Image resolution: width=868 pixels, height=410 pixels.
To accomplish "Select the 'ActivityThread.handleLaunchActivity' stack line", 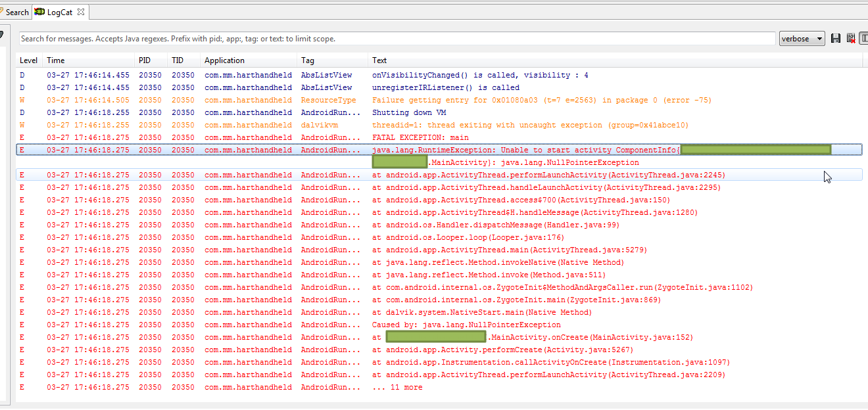I will click(x=439, y=187).
